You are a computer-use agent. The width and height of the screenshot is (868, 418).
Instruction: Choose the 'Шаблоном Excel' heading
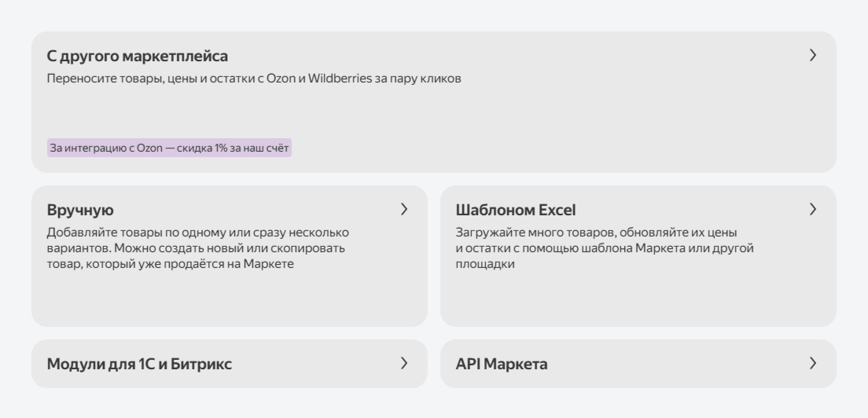pyautogui.click(x=515, y=210)
